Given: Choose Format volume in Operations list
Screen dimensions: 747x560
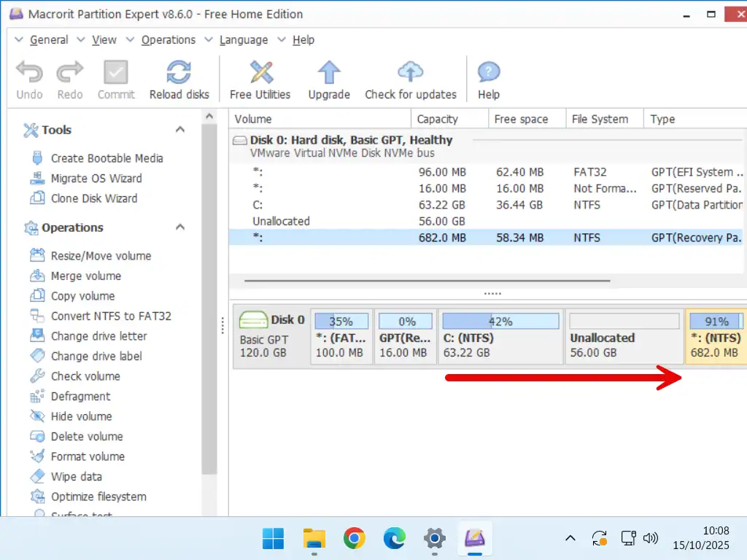Looking at the screenshot, I should (88, 456).
